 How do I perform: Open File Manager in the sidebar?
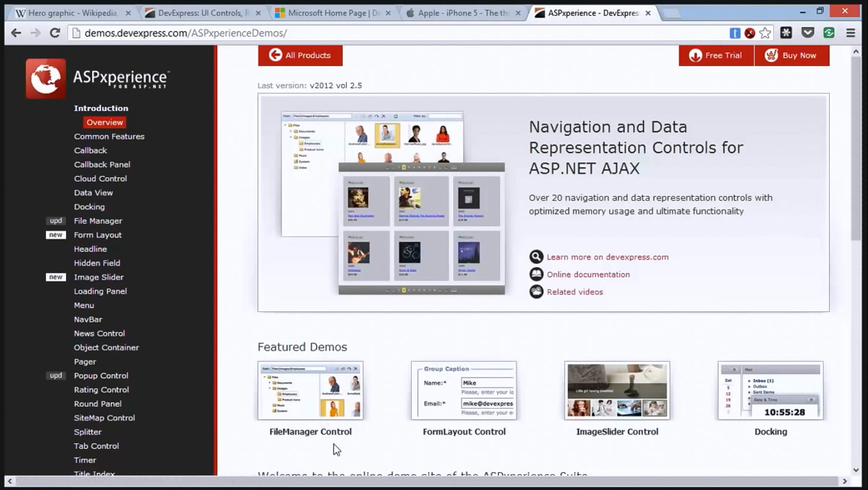point(98,221)
